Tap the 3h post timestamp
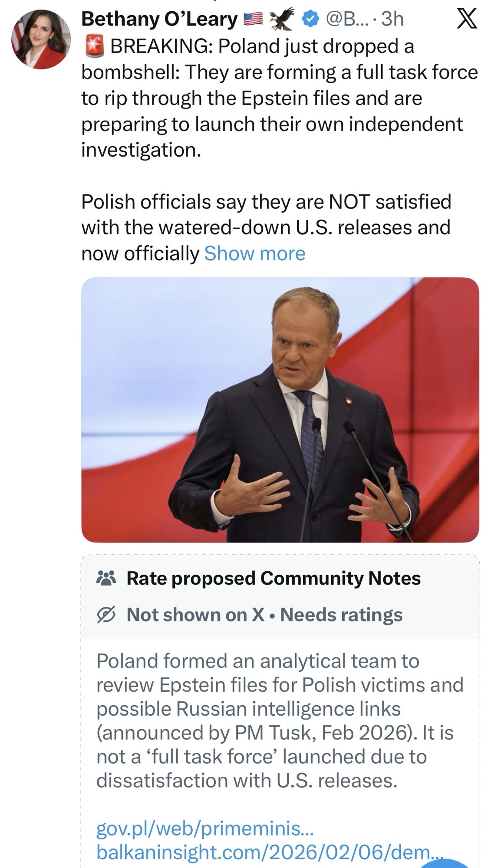This screenshot has height=868, width=491. coord(392,20)
